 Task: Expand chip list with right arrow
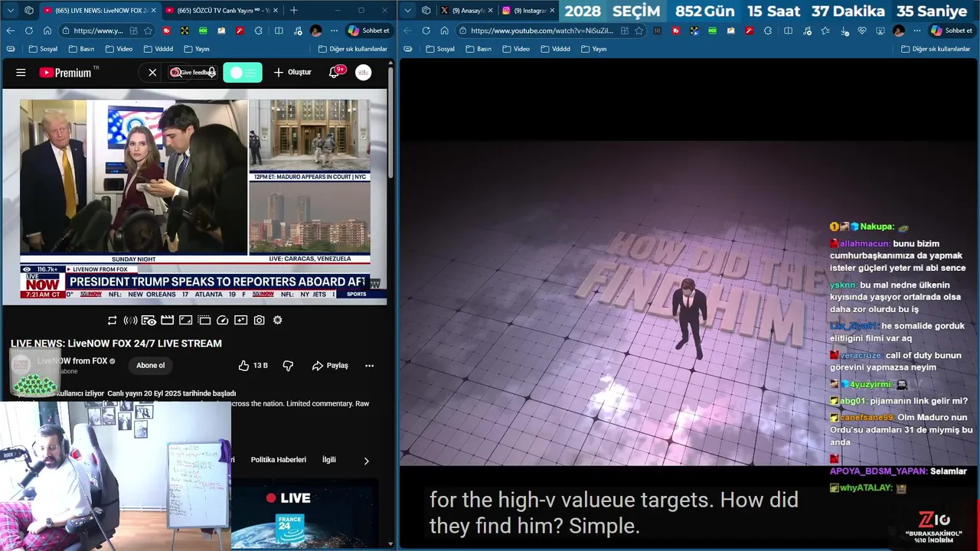pos(366,461)
